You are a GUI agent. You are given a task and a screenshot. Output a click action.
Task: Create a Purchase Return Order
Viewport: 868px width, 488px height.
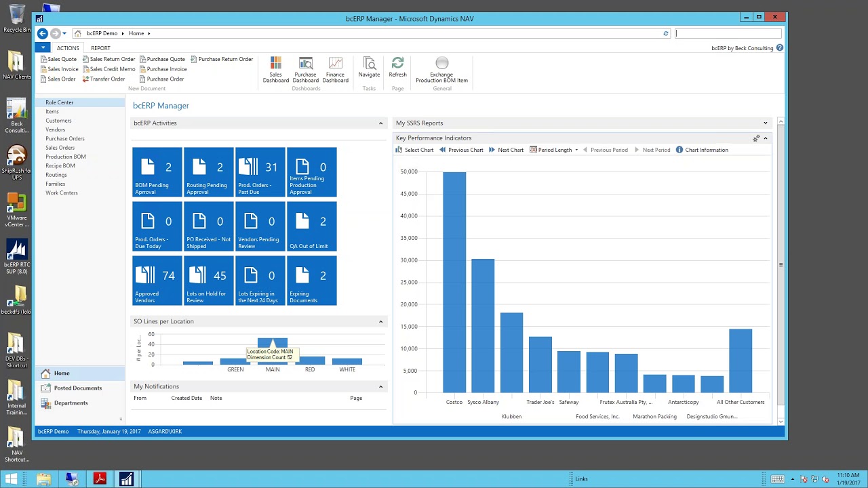[222, 59]
